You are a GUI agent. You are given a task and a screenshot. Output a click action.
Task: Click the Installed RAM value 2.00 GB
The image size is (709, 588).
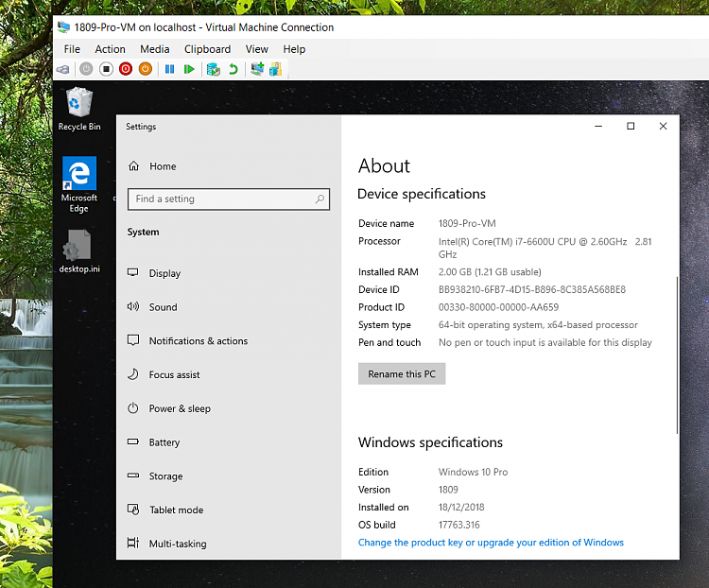[x=490, y=272]
